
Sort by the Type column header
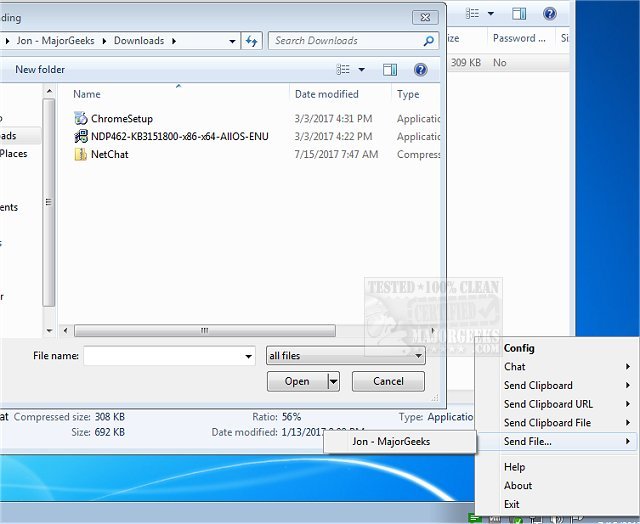tap(408, 94)
